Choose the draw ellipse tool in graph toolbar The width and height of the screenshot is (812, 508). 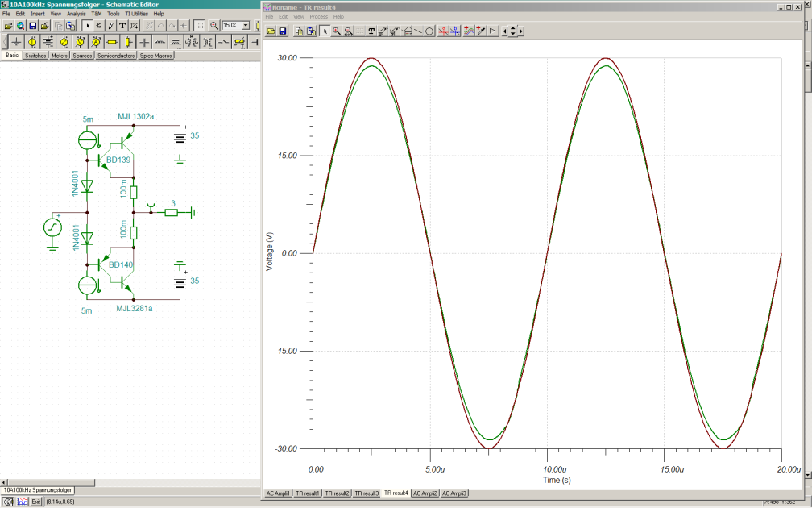(x=429, y=31)
